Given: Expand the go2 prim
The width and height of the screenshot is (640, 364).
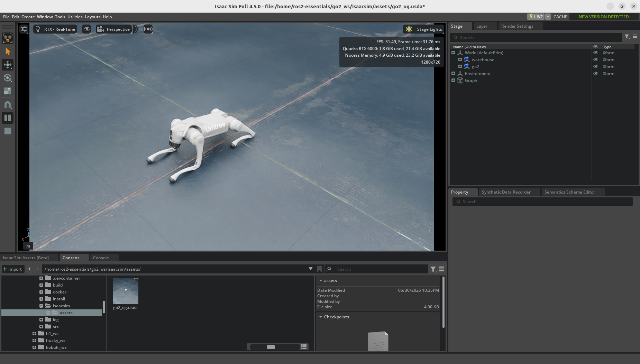Looking at the screenshot, I should point(460,67).
